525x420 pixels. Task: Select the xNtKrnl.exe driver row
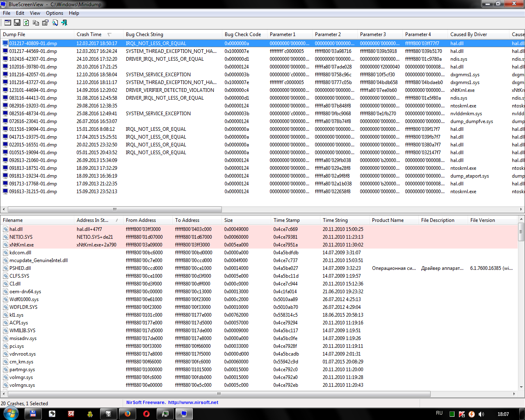[x=259, y=244]
